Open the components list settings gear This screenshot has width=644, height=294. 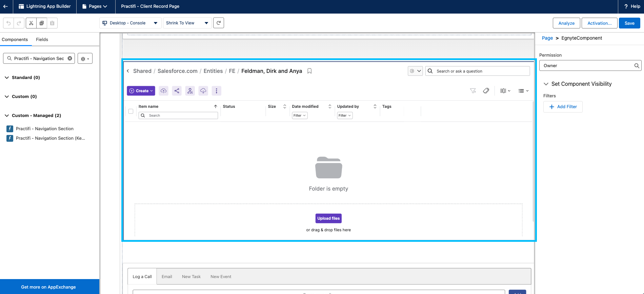pyautogui.click(x=85, y=59)
